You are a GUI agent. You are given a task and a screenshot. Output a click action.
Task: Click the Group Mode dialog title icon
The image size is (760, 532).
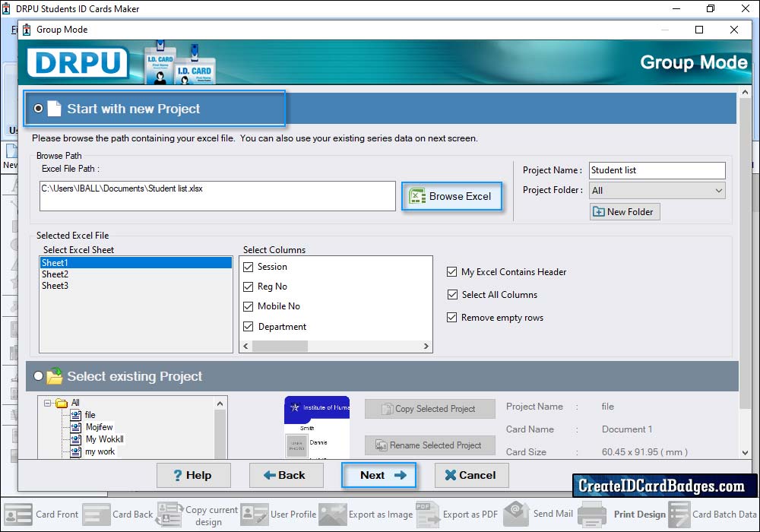[27, 30]
